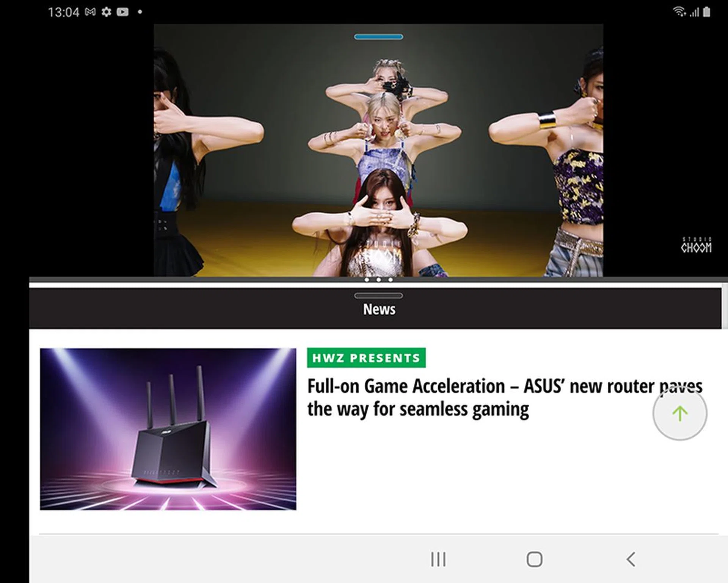Select the News header tab

379,309
